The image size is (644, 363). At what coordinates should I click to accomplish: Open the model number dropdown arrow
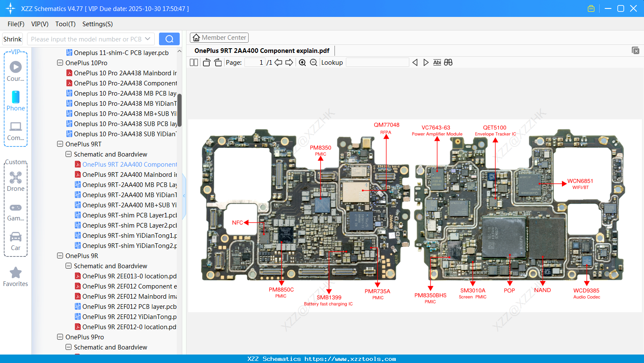(148, 38)
